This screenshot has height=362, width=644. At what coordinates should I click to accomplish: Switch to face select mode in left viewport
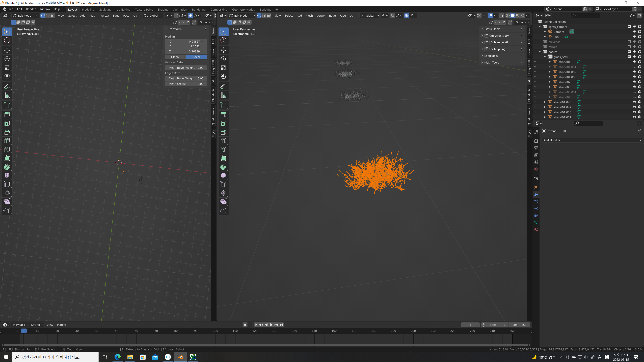click(52, 15)
